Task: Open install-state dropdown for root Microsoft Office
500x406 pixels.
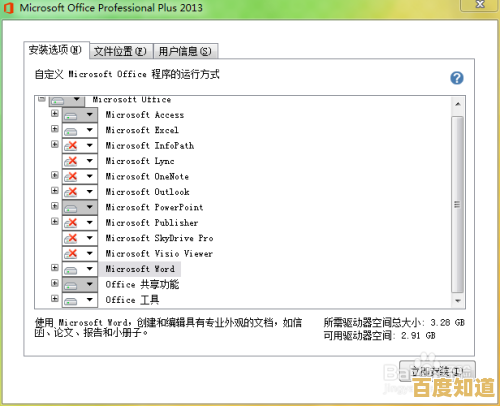Action: pyautogui.click(x=67, y=101)
